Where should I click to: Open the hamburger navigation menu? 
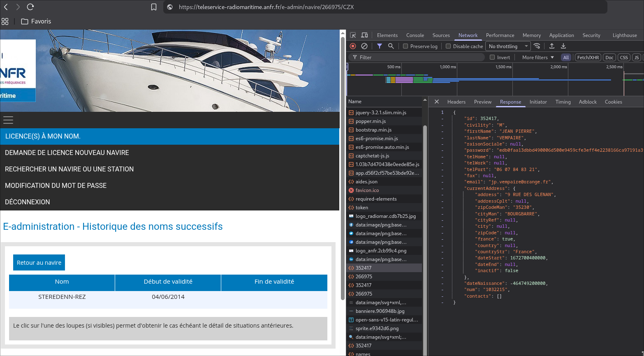(8, 120)
